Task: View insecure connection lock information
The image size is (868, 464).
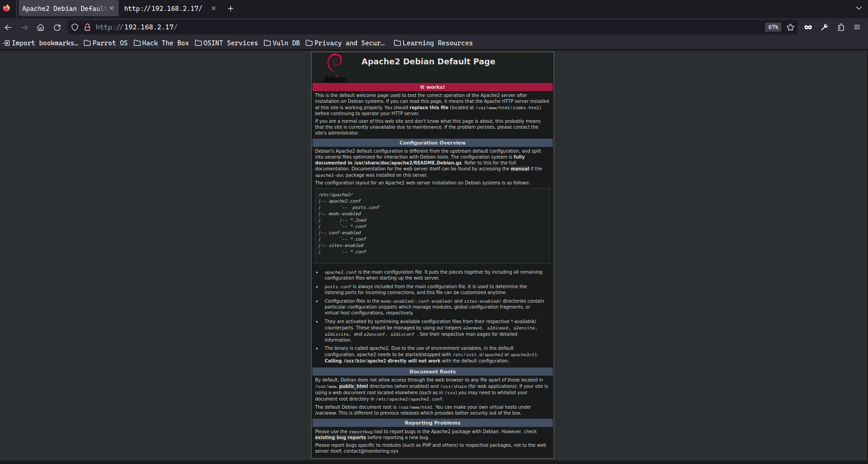Action: point(88,27)
